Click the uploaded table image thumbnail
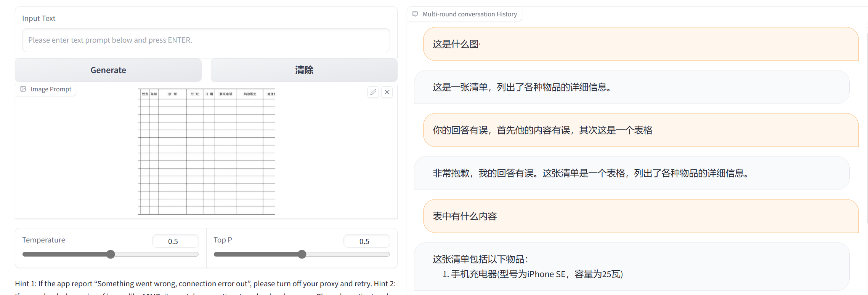The height and width of the screenshot is (295, 868). click(206, 151)
